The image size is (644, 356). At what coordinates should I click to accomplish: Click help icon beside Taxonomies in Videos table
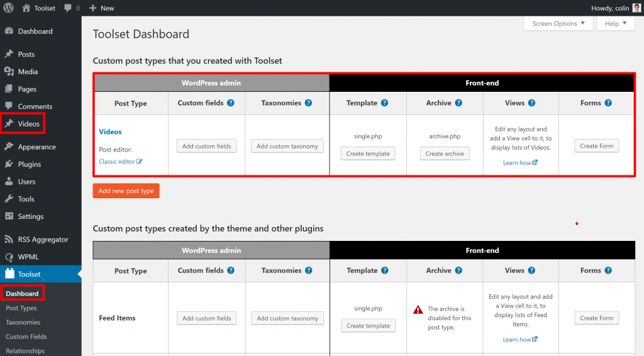[x=308, y=103]
